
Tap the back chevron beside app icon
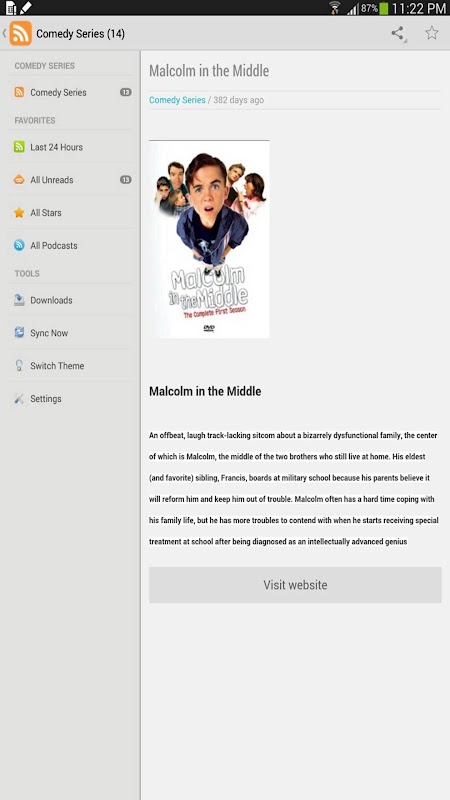tap(4, 34)
